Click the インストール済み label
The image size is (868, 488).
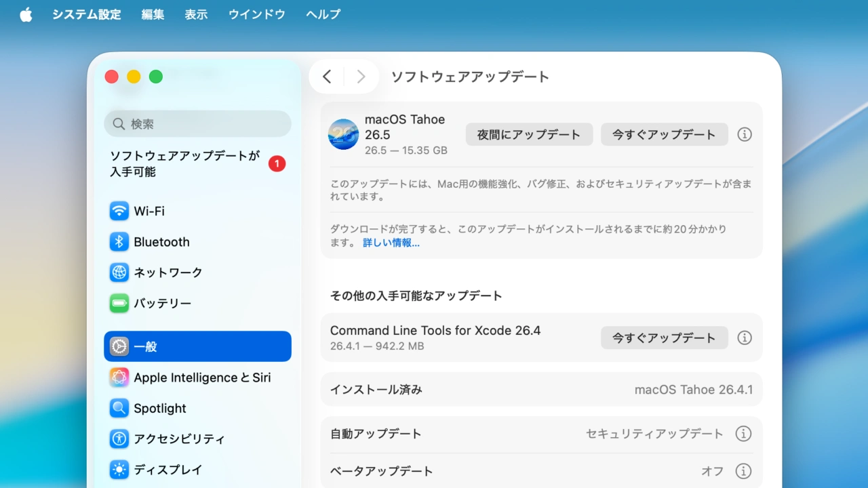376,390
